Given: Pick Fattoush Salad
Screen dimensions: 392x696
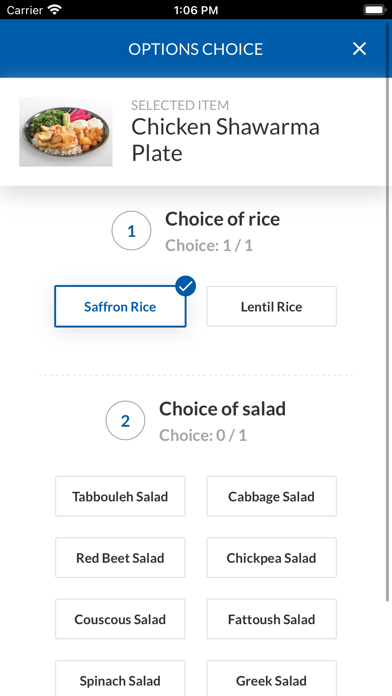Looking at the screenshot, I should click(x=271, y=619).
